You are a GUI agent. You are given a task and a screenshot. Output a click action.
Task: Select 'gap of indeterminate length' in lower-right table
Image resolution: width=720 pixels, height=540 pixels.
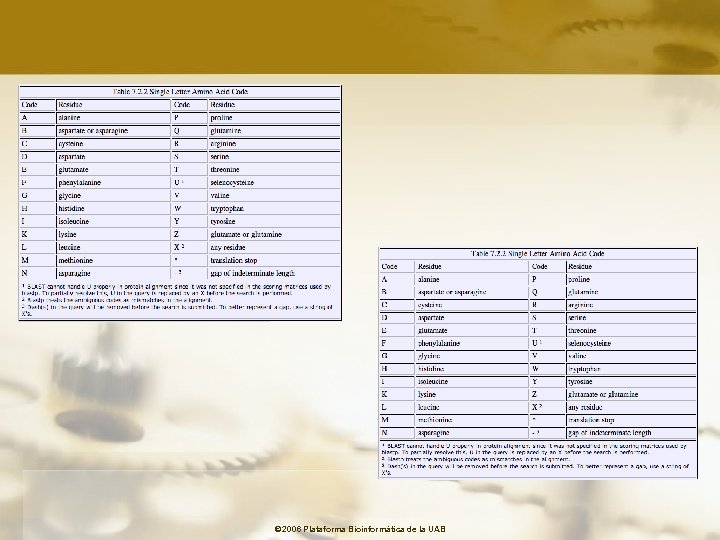coord(609,433)
